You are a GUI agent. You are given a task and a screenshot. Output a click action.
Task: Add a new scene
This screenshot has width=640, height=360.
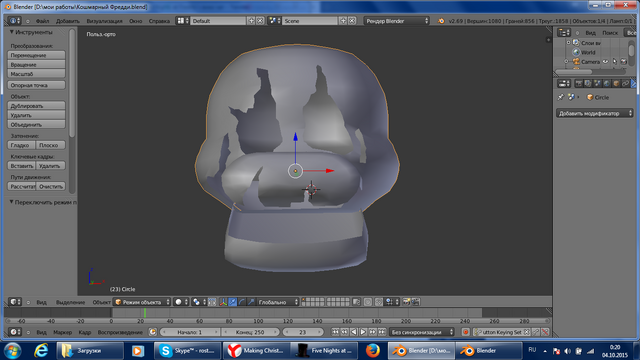coord(343,21)
